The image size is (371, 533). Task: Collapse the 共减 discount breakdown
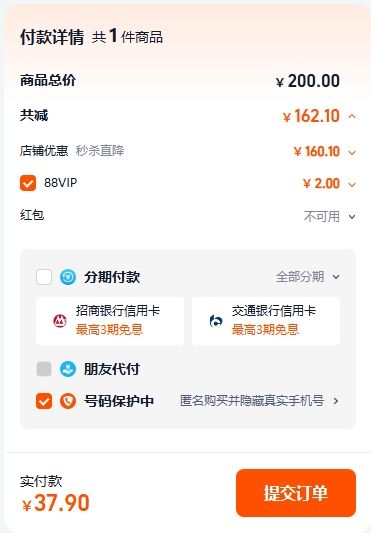(x=352, y=117)
